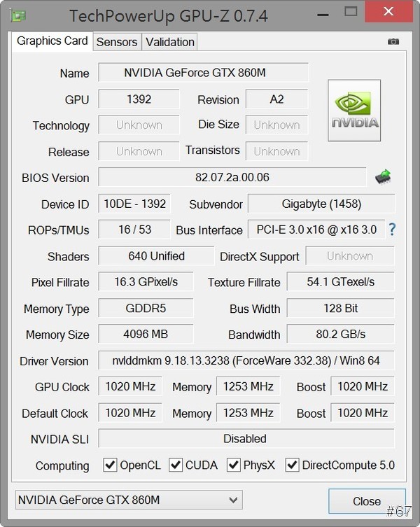Click the GPU field value 1392
Screen dimensions: 420x527
[139, 99]
